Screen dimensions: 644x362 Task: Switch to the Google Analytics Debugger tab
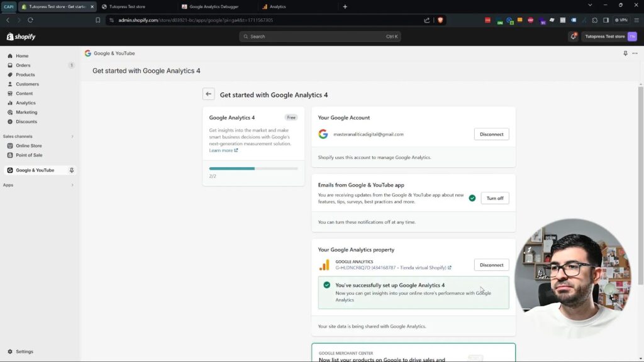(214, 6)
